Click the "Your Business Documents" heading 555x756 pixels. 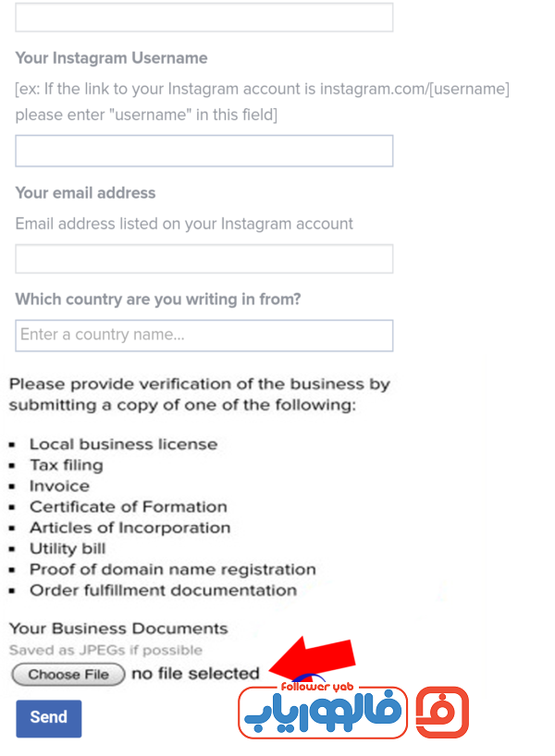[x=118, y=628]
